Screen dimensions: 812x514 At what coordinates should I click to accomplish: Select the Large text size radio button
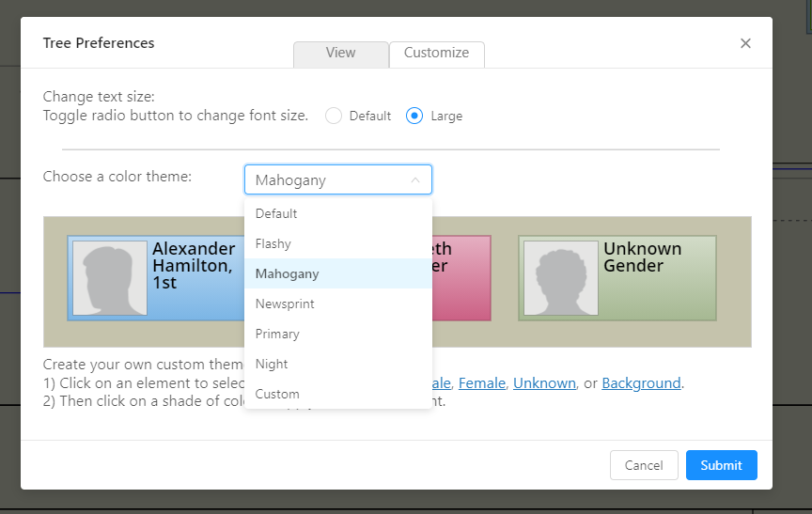414,116
